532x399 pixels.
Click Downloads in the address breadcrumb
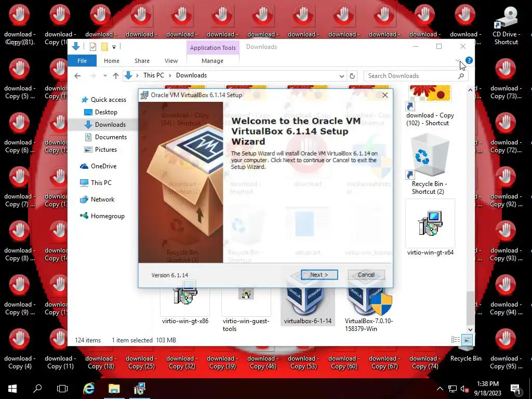tap(191, 75)
